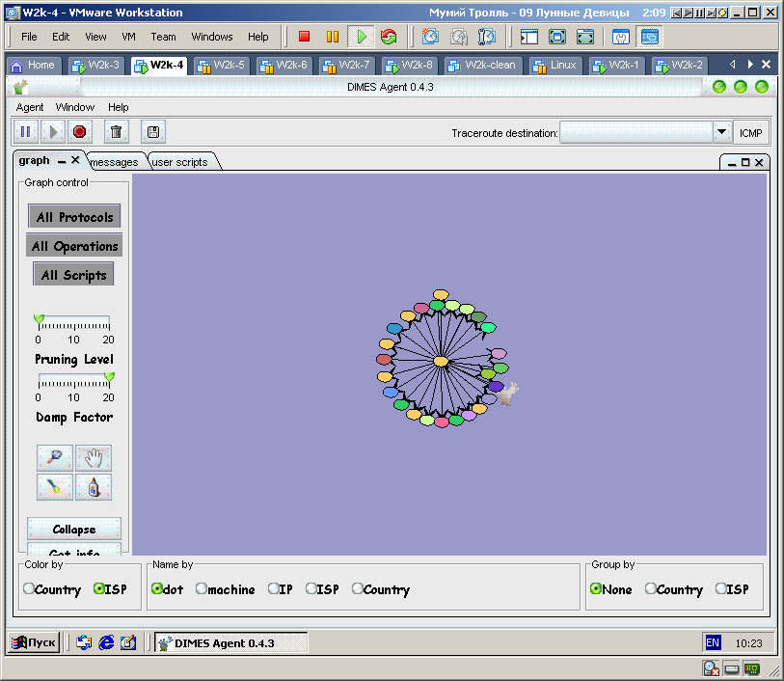Select Group by None radio
The height and width of the screenshot is (681, 784).
coord(611,589)
